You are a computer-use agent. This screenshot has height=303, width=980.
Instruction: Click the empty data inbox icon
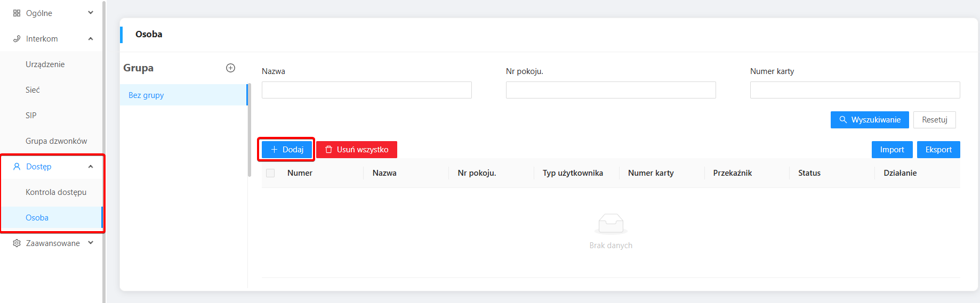pyautogui.click(x=611, y=224)
